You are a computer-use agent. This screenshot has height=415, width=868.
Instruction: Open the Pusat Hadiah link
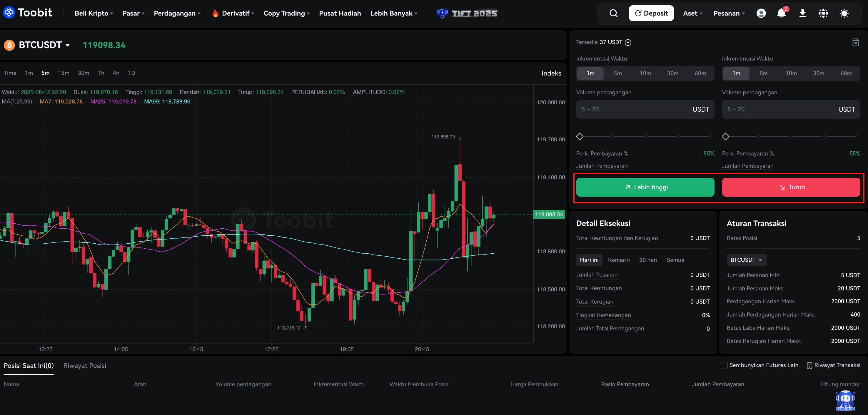(340, 13)
